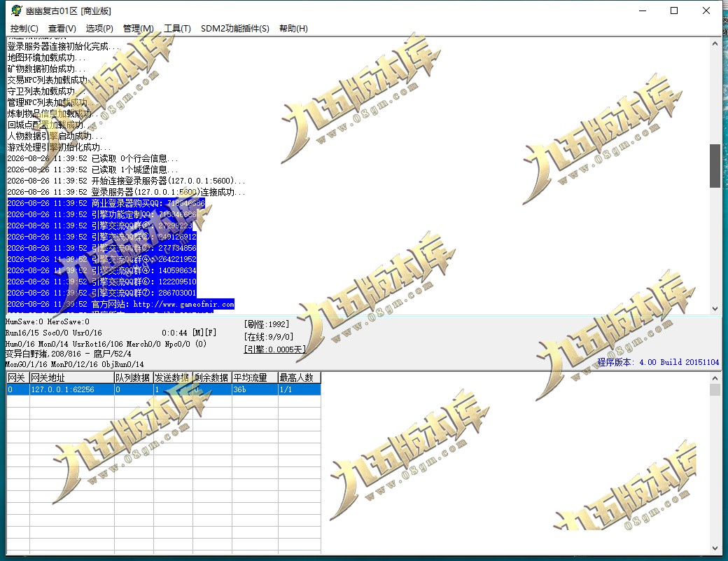
Task: Select gateway row 127.0.0.1:62256
Action: (x=163, y=389)
